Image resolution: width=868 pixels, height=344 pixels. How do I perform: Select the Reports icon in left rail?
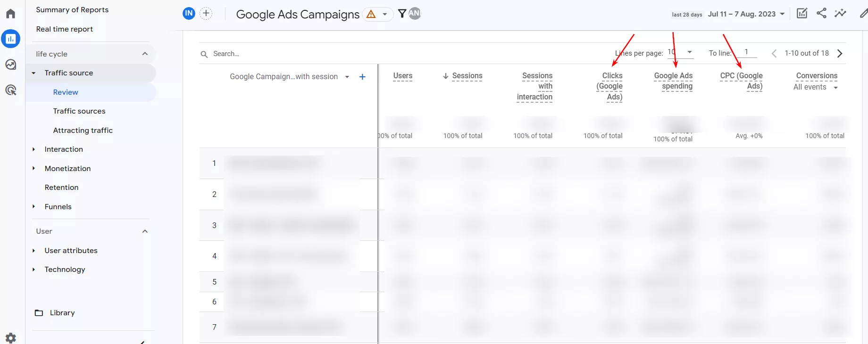tap(10, 39)
